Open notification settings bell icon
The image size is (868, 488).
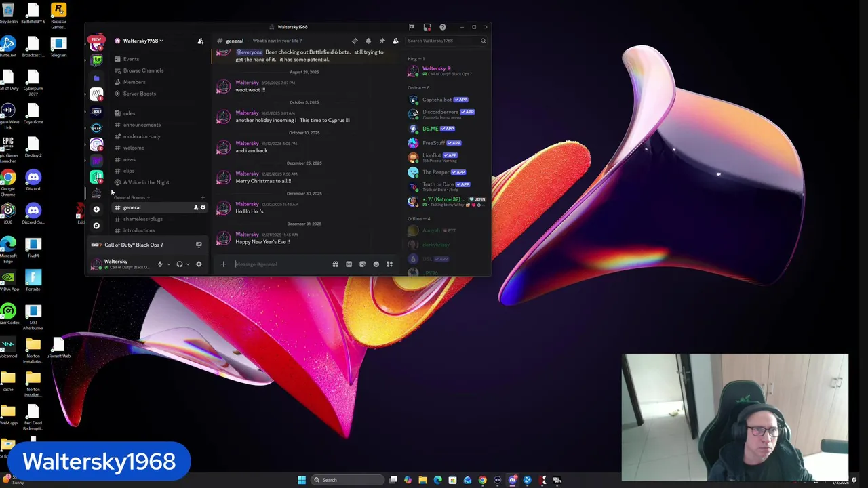pos(368,41)
